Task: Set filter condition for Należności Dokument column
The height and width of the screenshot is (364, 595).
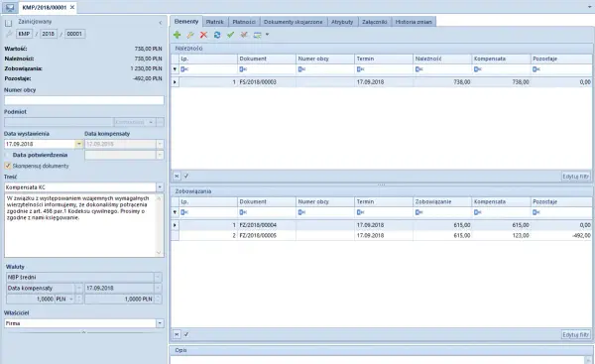Action: 243,69
